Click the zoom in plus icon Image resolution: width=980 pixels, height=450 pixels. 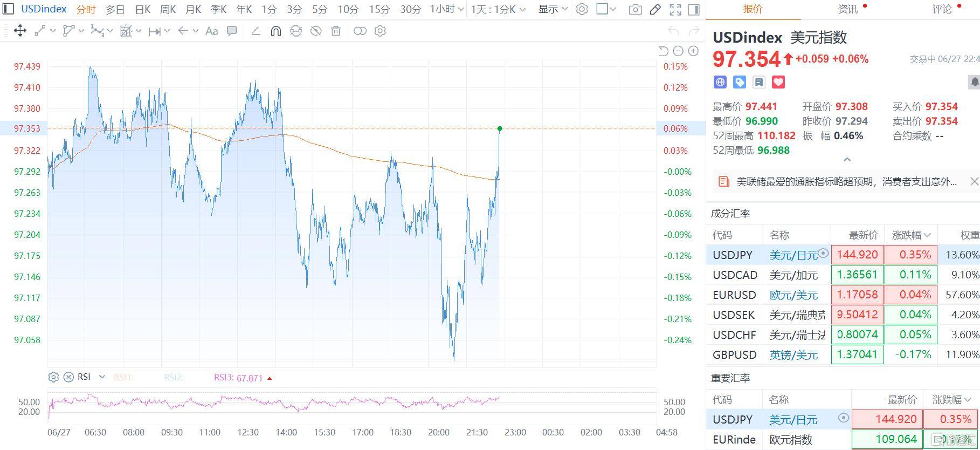tap(693, 51)
